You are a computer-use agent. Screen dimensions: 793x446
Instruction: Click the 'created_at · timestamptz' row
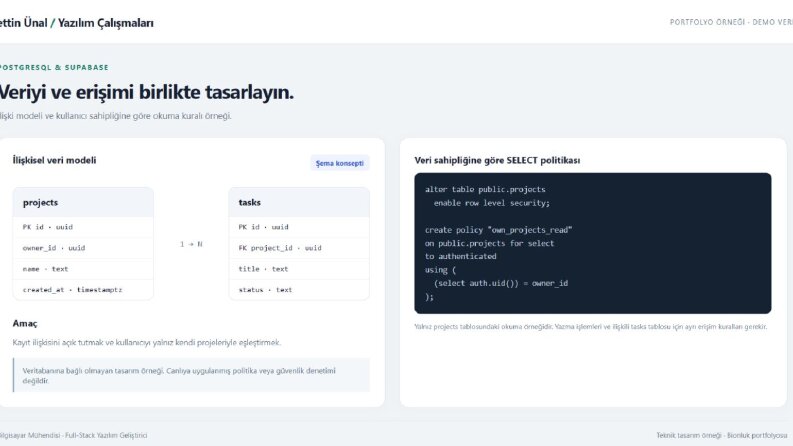click(x=83, y=290)
